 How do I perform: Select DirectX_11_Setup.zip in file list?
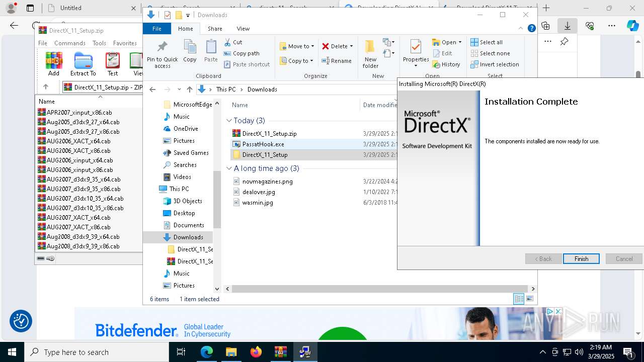pyautogui.click(x=269, y=134)
